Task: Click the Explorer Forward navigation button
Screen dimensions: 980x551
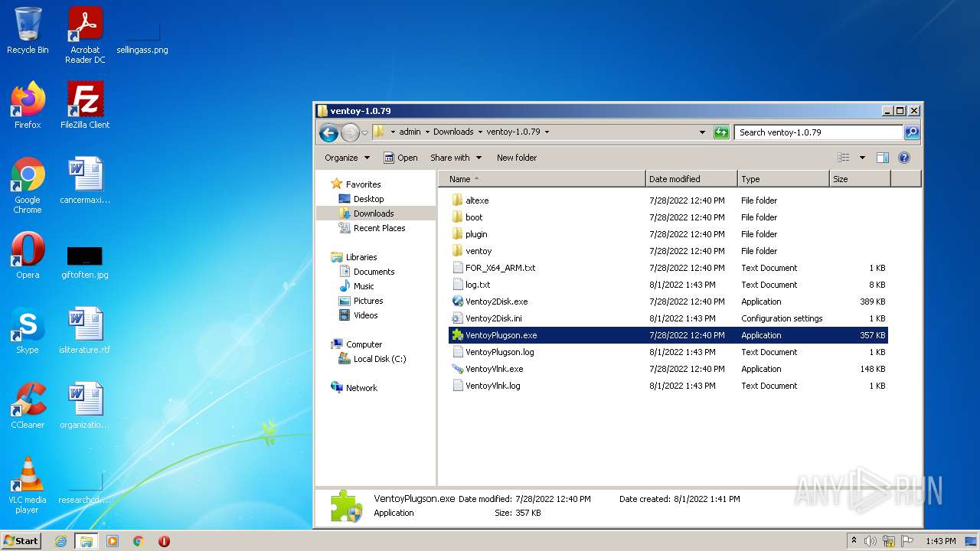Action: click(x=350, y=132)
